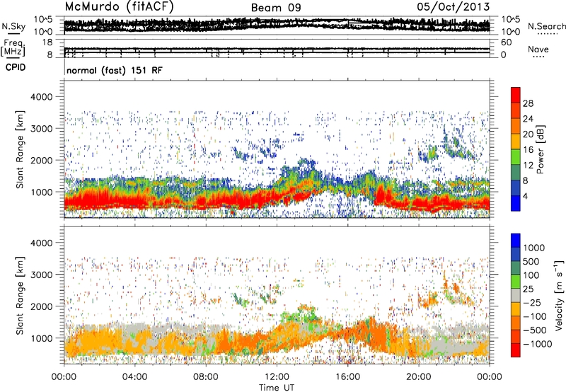Click the 'Nave' legend label
This screenshot has height=392, width=566.
coord(538,49)
